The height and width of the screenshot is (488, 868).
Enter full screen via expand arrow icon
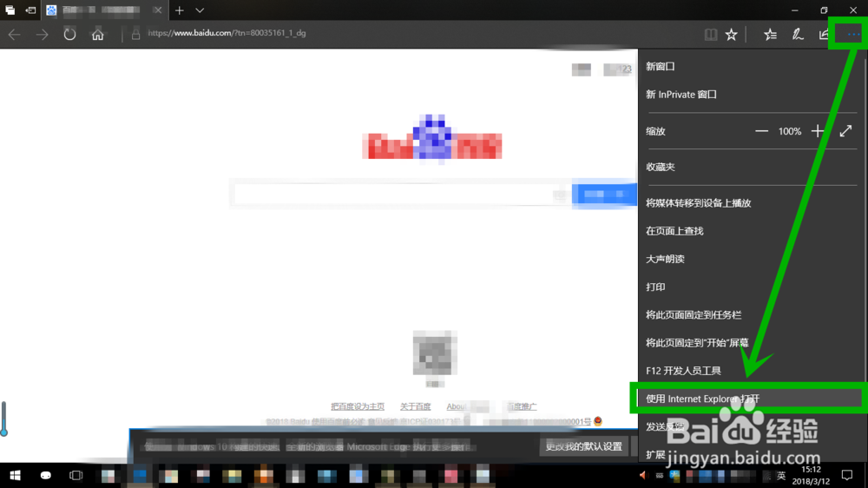(845, 131)
